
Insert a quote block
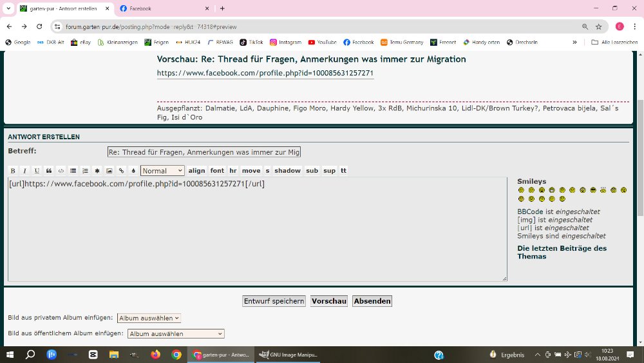[49, 171]
